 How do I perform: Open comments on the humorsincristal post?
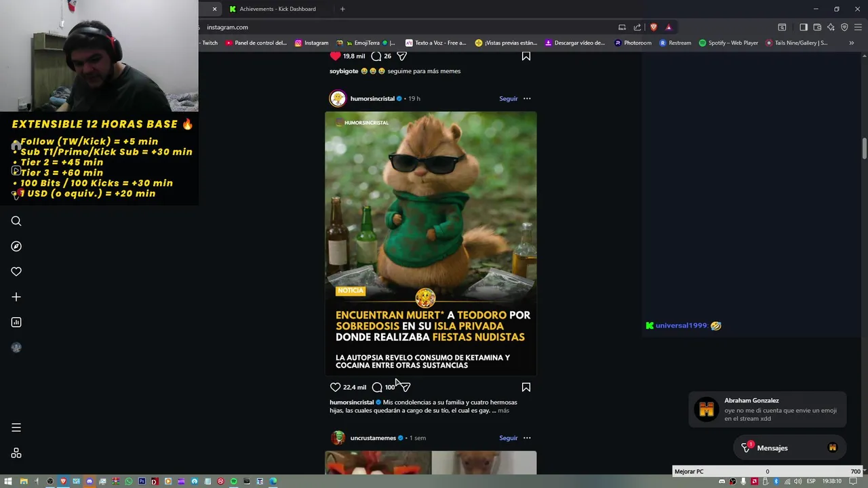point(377,387)
